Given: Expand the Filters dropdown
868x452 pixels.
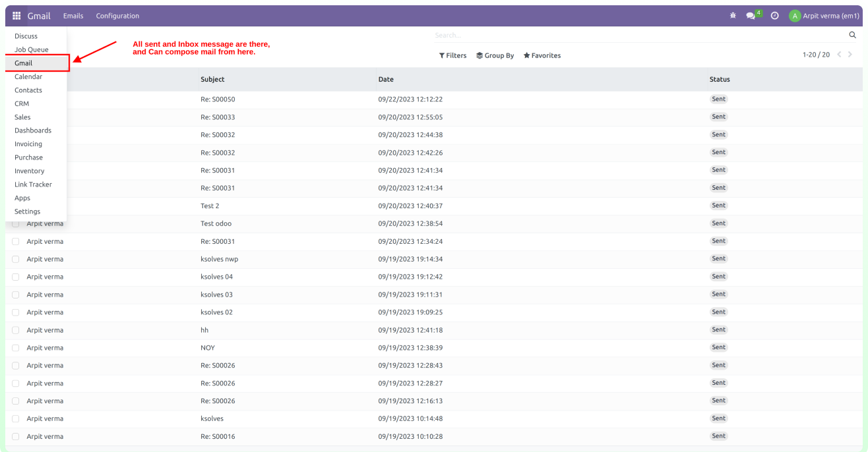Looking at the screenshot, I should click(x=452, y=56).
